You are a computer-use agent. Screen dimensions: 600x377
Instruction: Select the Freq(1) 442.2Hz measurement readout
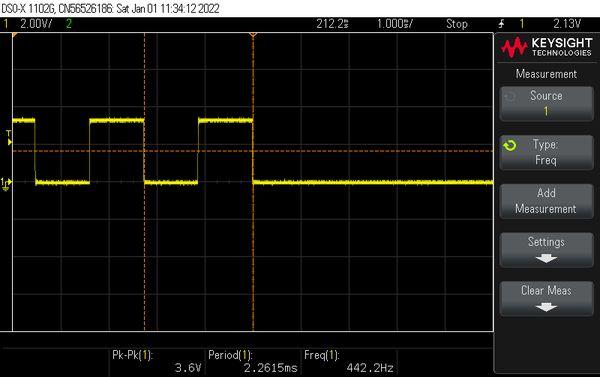pos(349,361)
